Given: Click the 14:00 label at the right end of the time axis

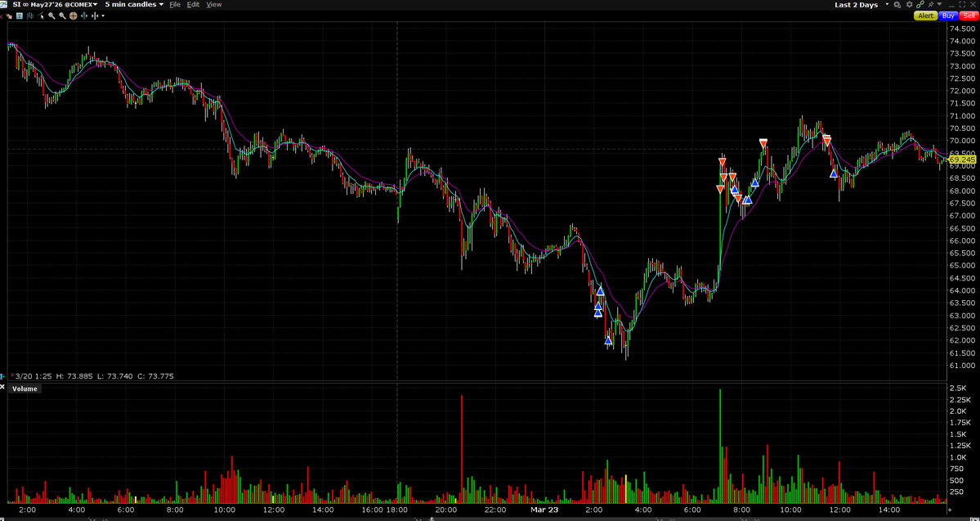Looking at the screenshot, I should pyautogui.click(x=889, y=510).
